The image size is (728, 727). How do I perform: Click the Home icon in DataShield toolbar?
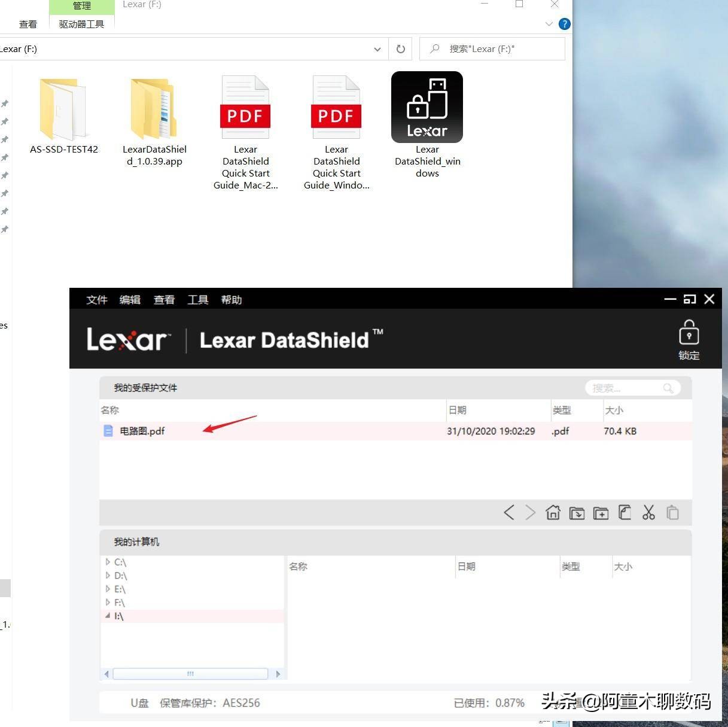[553, 512]
